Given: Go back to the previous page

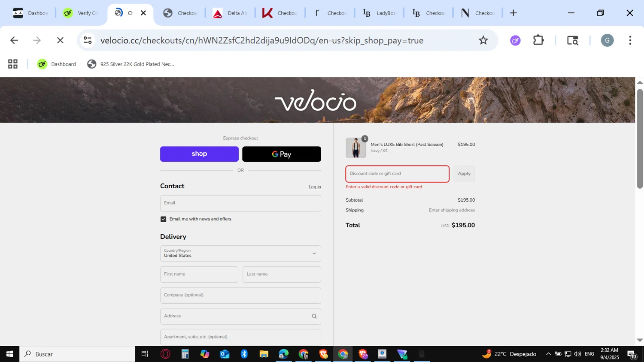Looking at the screenshot, I should [14, 40].
